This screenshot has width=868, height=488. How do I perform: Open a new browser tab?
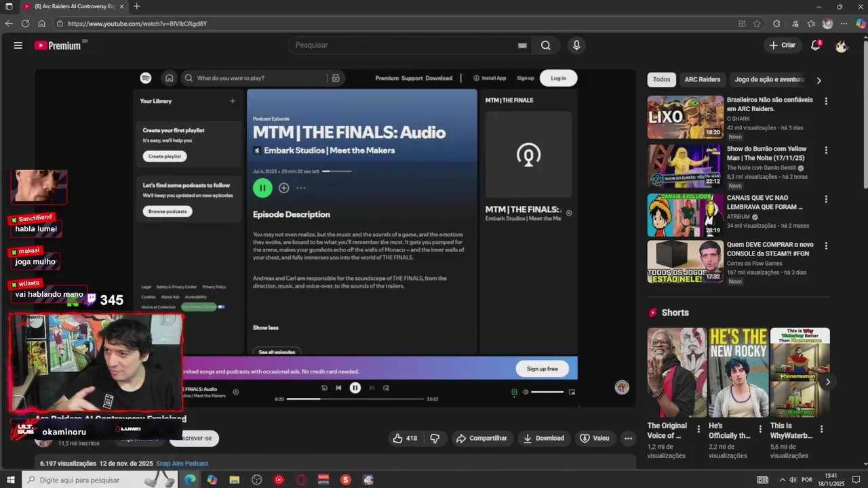coord(136,6)
